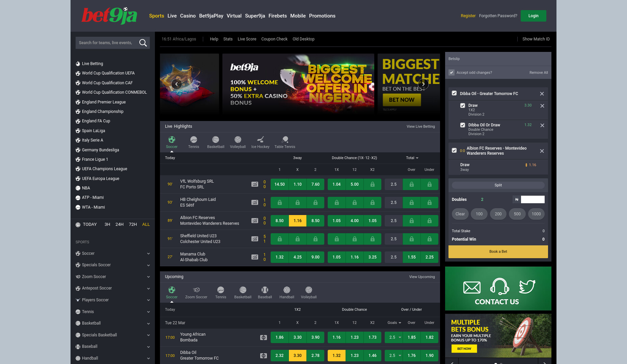The height and width of the screenshot is (364, 627).
Task: Open 2.5 goals dropdown for Young African
Action: [394, 337]
